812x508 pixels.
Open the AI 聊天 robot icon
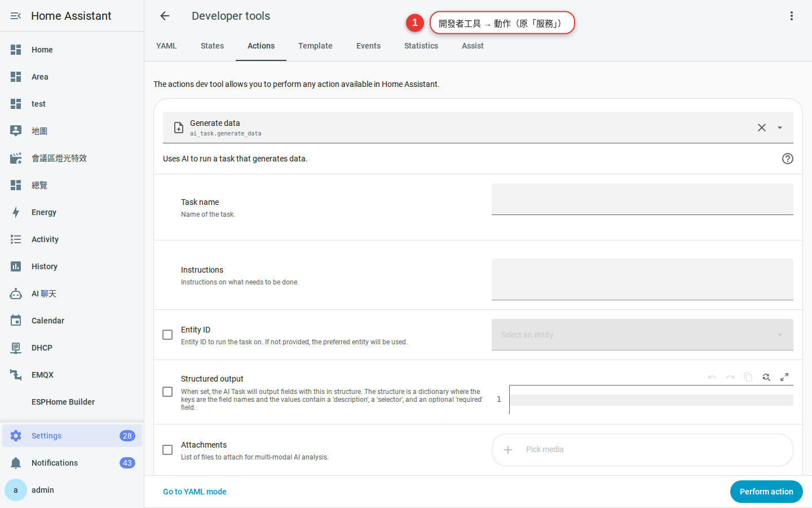(16, 294)
